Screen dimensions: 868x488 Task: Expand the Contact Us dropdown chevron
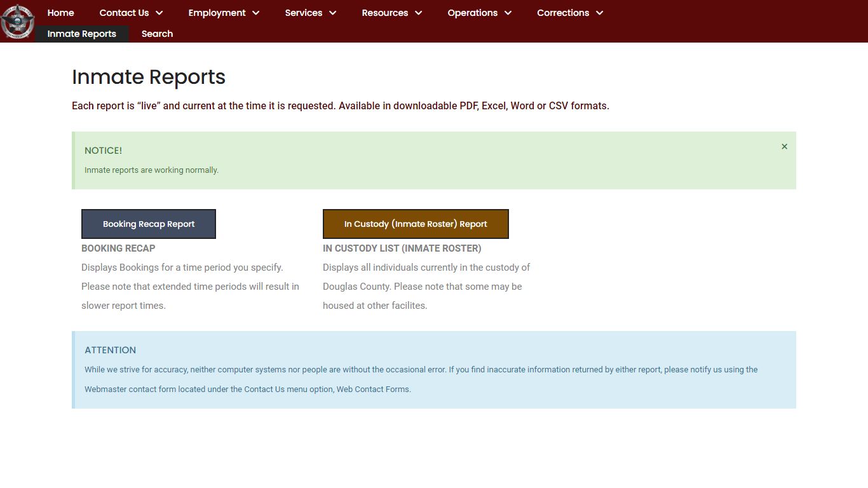159,13
